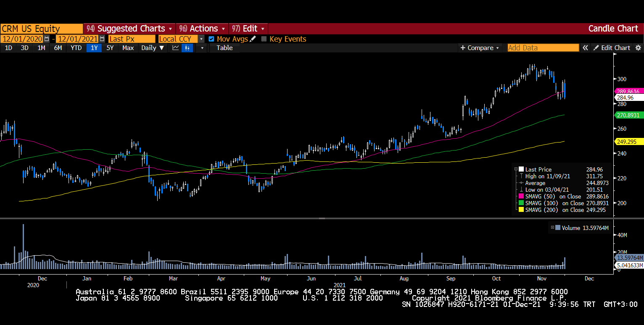The width and height of the screenshot is (644, 325).
Task: Click the Volume blue-gray color swatch
Action: point(558,228)
